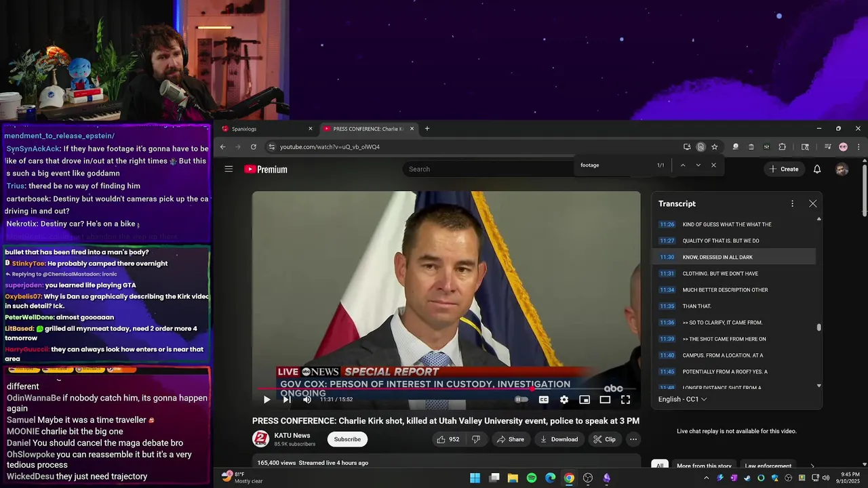Toggle theater mode in the player
Image resolution: width=868 pixels, height=488 pixels.
point(605,400)
